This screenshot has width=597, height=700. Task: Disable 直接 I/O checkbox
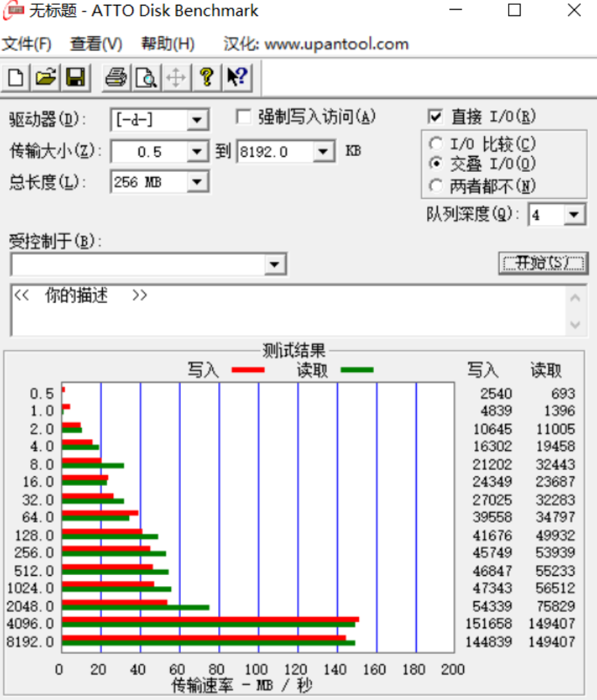tap(435, 115)
